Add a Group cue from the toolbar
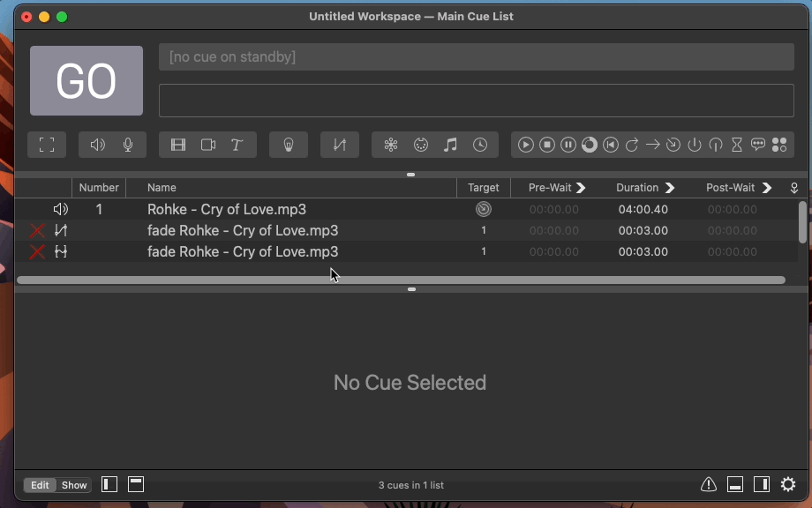 [x=47, y=145]
